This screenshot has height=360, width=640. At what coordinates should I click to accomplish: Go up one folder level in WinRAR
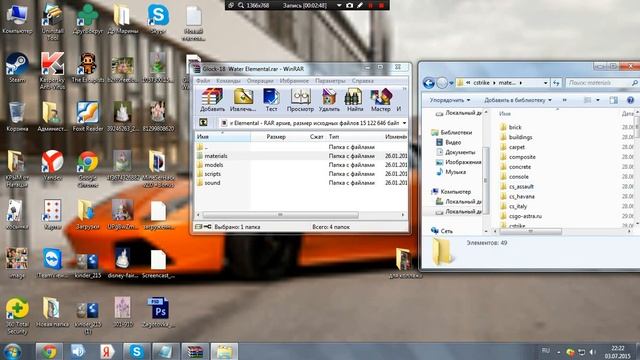pyautogui.click(x=203, y=122)
